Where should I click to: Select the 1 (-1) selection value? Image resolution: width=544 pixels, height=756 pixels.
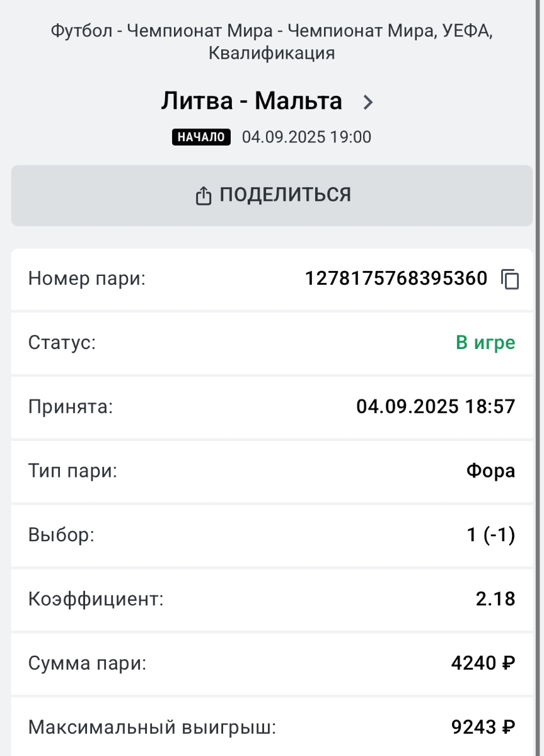click(x=490, y=535)
